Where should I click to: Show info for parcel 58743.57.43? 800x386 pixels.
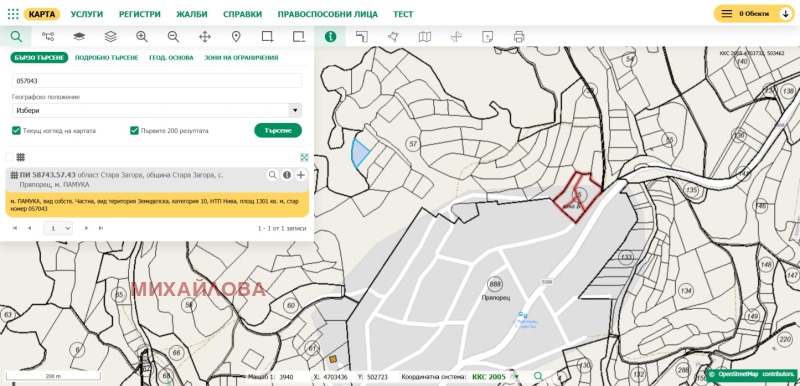(287, 175)
